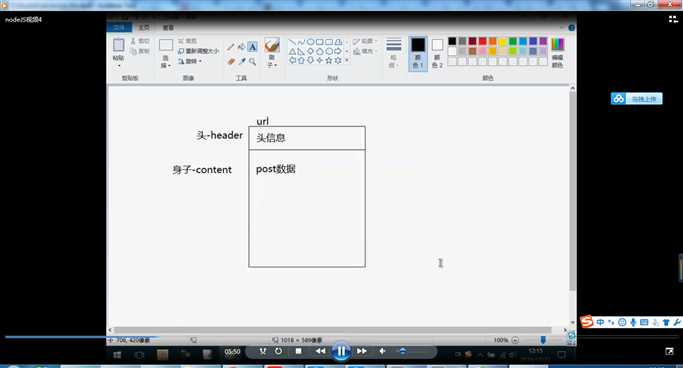Click the shirt skin icon on IME bar
This screenshot has height=368, width=683.
click(x=666, y=322)
